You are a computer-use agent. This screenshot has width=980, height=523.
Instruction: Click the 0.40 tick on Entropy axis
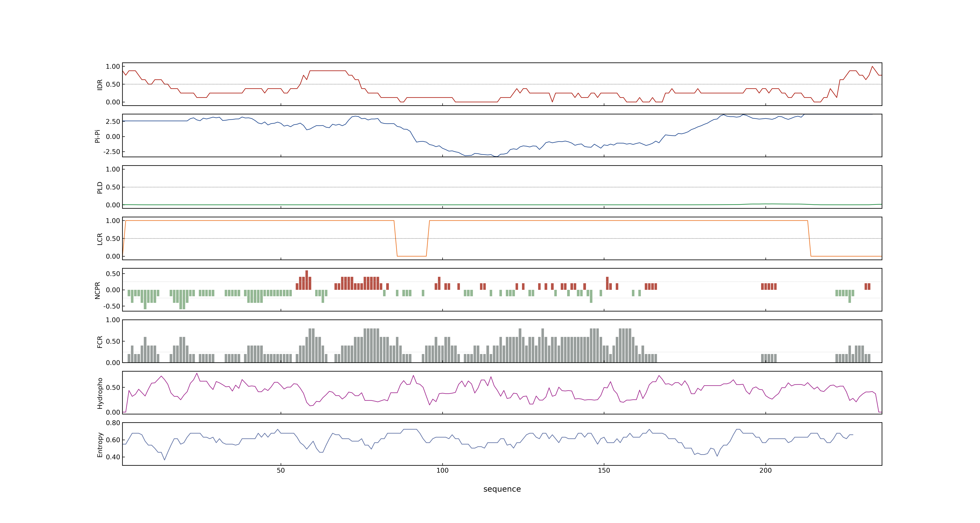point(113,457)
